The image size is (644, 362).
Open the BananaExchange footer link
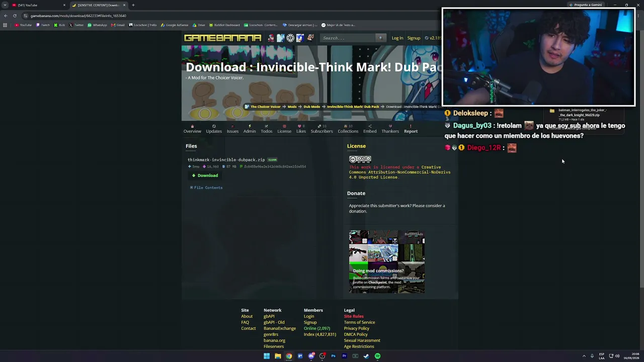[x=280, y=328]
